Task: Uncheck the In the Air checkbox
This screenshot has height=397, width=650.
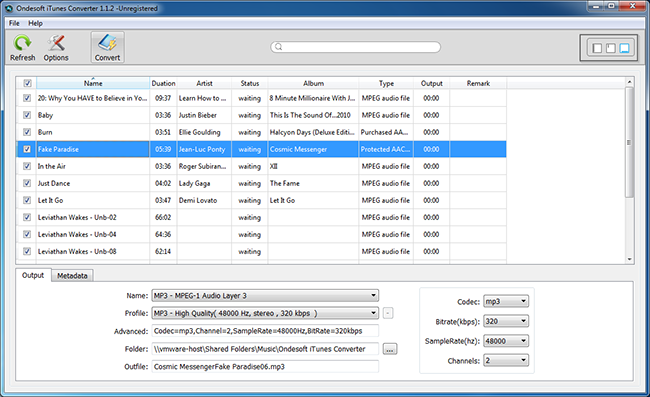Action: pyautogui.click(x=27, y=166)
